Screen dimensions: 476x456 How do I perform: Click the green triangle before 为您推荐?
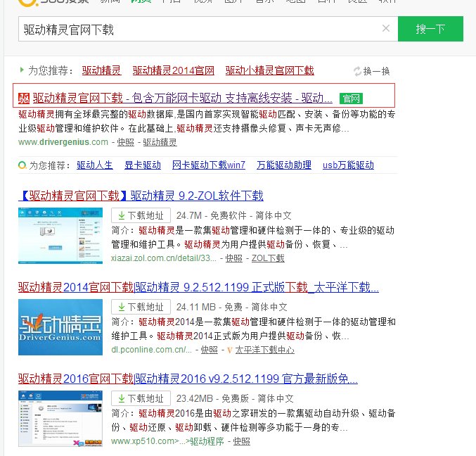(22, 70)
